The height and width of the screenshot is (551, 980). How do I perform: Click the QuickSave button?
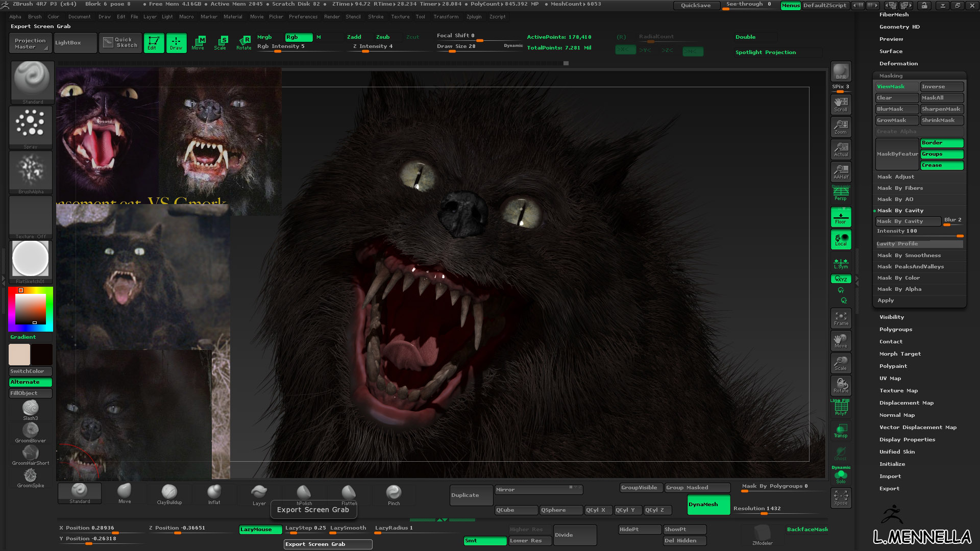click(x=696, y=6)
